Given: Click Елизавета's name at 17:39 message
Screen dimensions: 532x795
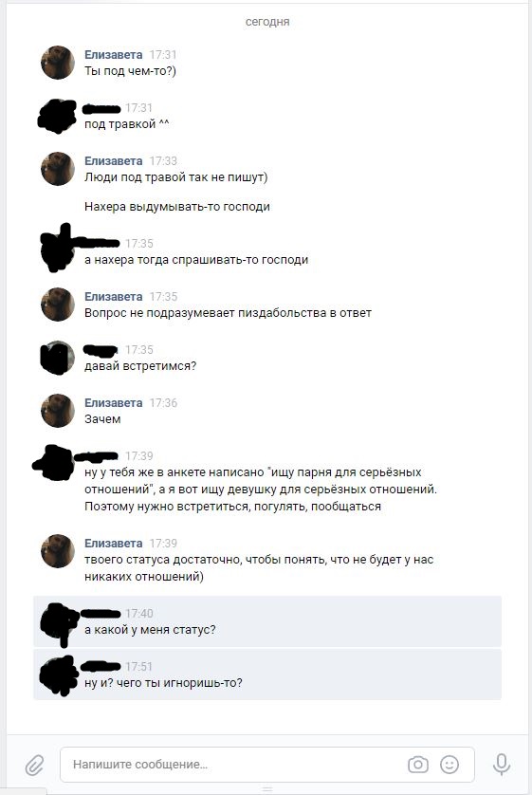Looking at the screenshot, I should click(x=114, y=543).
